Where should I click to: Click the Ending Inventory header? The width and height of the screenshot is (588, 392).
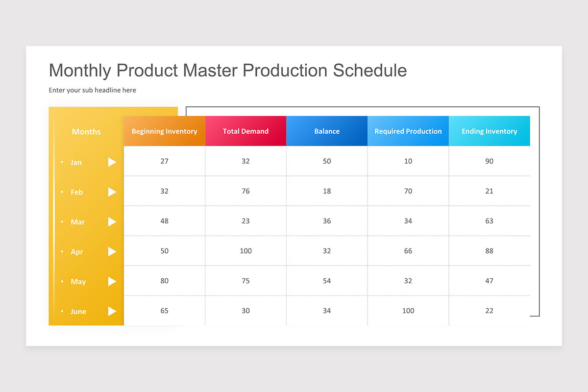(x=490, y=131)
